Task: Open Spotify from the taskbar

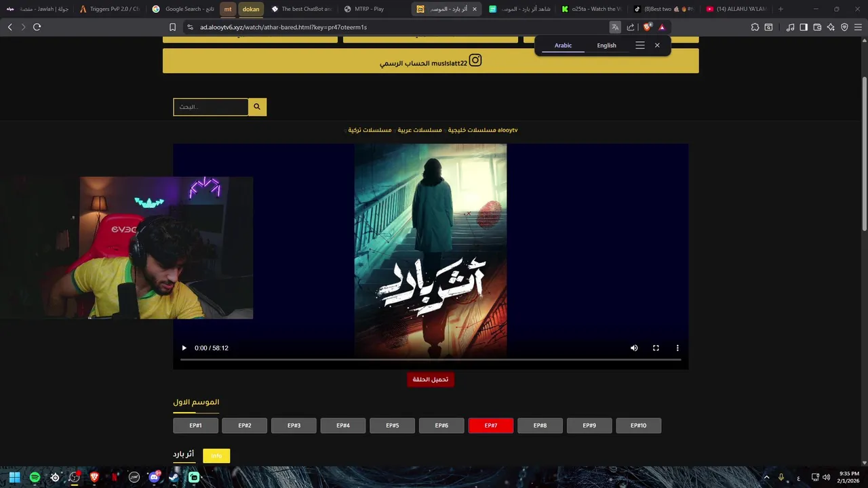Action: (35, 477)
